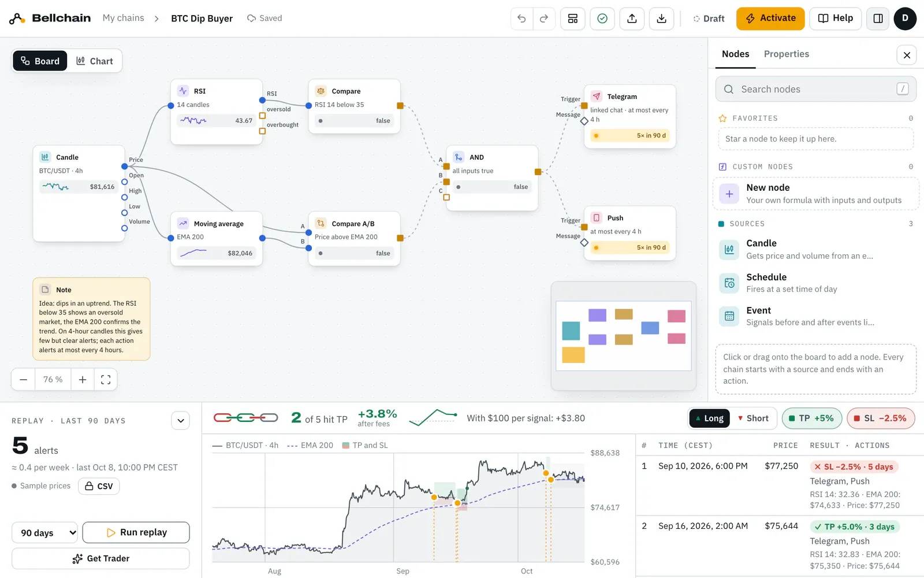This screenshot has height=578, width=924.
Task: Click the upload/share icon
Action: (632, 18)
